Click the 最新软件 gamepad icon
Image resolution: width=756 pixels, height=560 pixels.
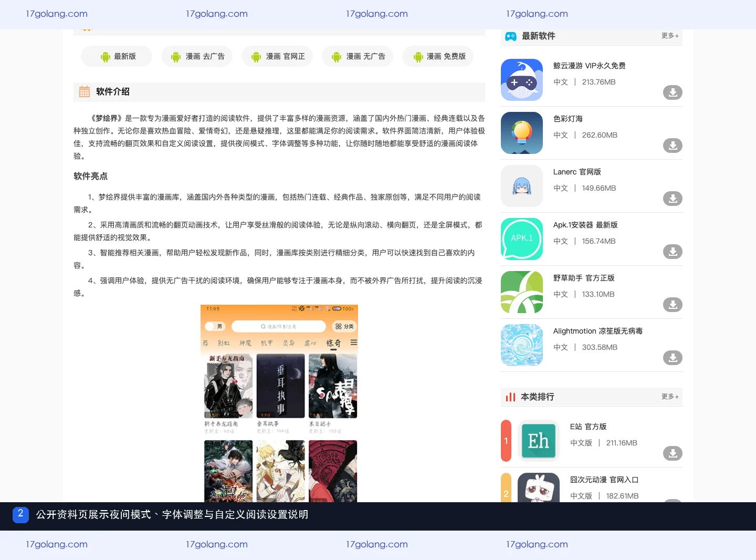click(511, 36)
